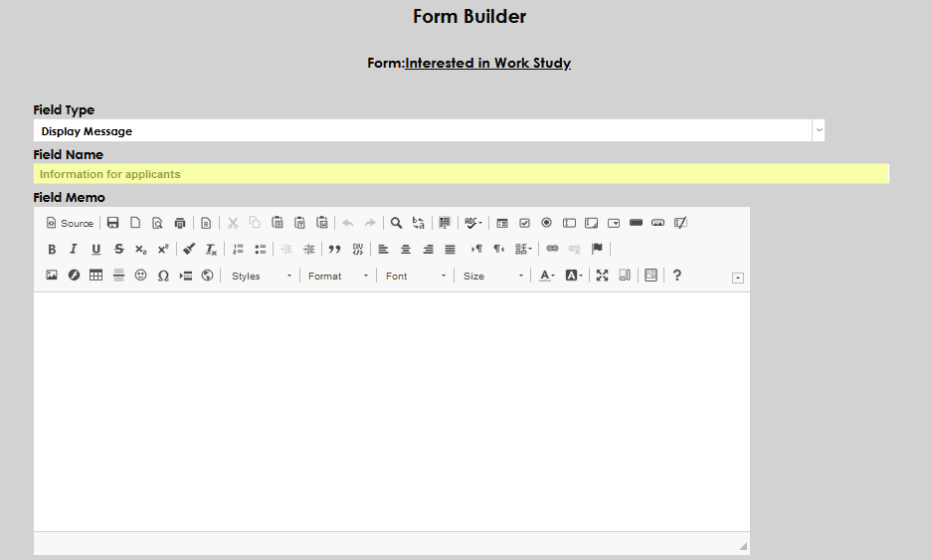This screenshot has width=931, height=560.
Task: Click the Replace icon
Action: click(x=419, y=223)
